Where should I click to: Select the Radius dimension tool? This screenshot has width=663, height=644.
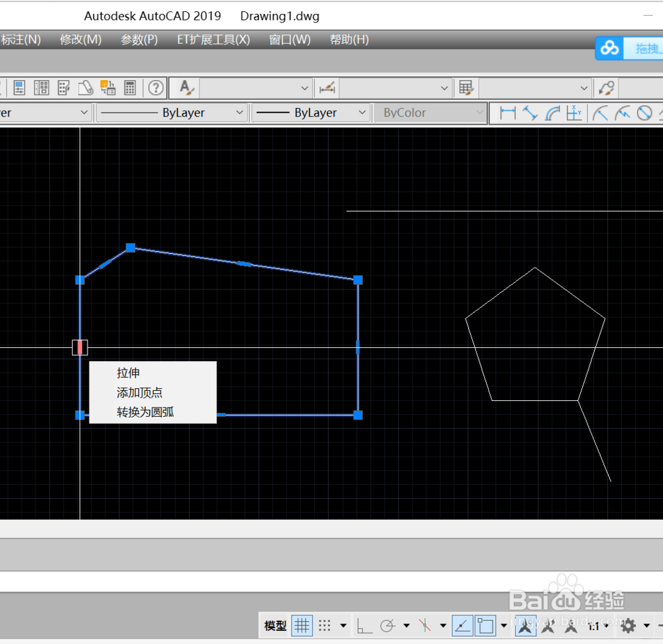coord(601,113)
